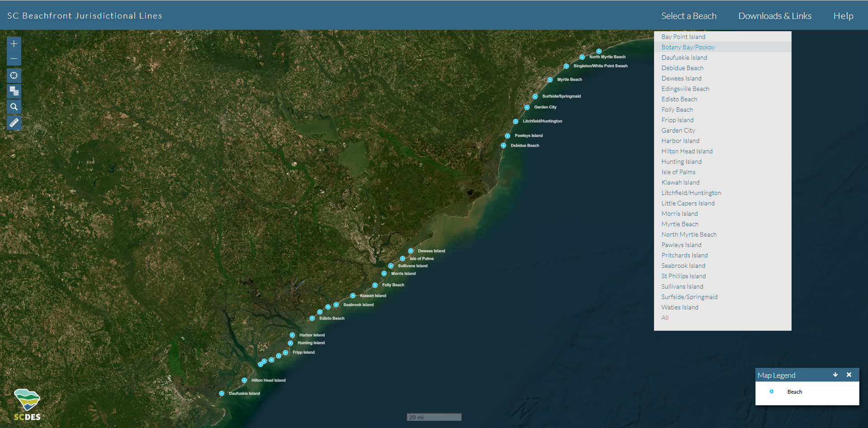Open Downloads & Links menu
The width and height of the screenshot is (868, 428).
774,16
